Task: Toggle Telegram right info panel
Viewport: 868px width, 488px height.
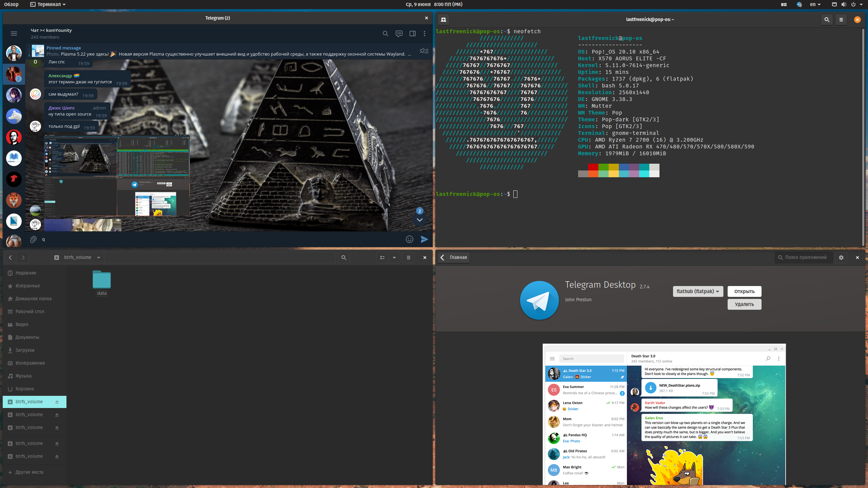Action: pos(412,34)
